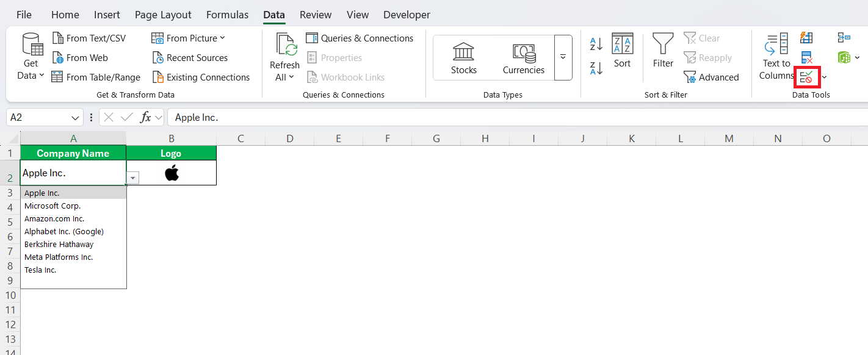This screenshot has width=868, height=355.
Task: Show Queries & Connections pane
Action: pyautogui.click(x=360, y=38)
